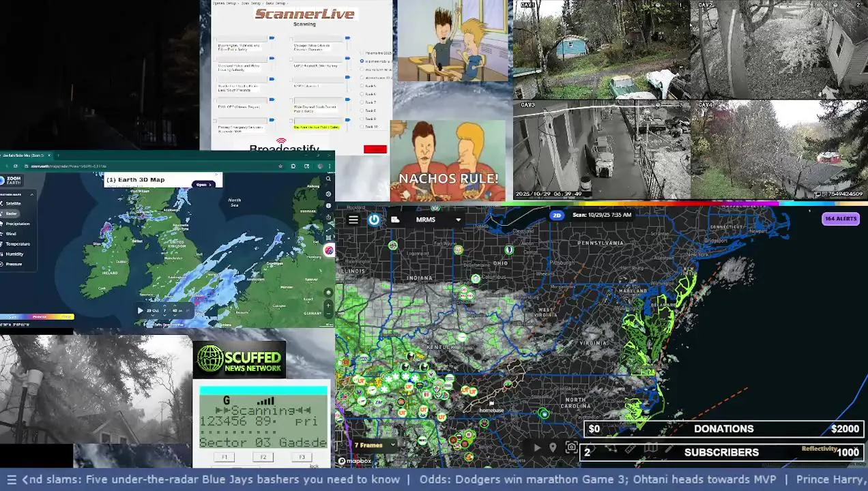Select Bank 8 radio button in ScannerLive

[x=362, y=110]
